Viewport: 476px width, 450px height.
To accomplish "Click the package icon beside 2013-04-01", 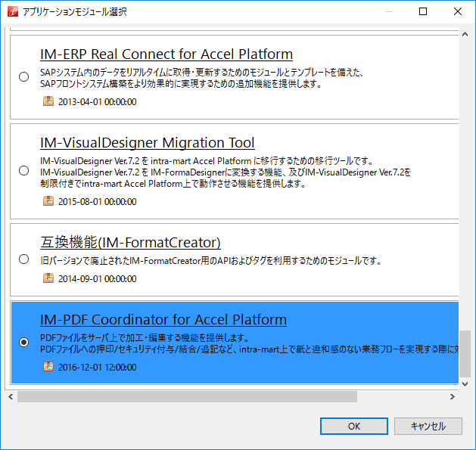I will pyautogui.click(x=48, y=101).
